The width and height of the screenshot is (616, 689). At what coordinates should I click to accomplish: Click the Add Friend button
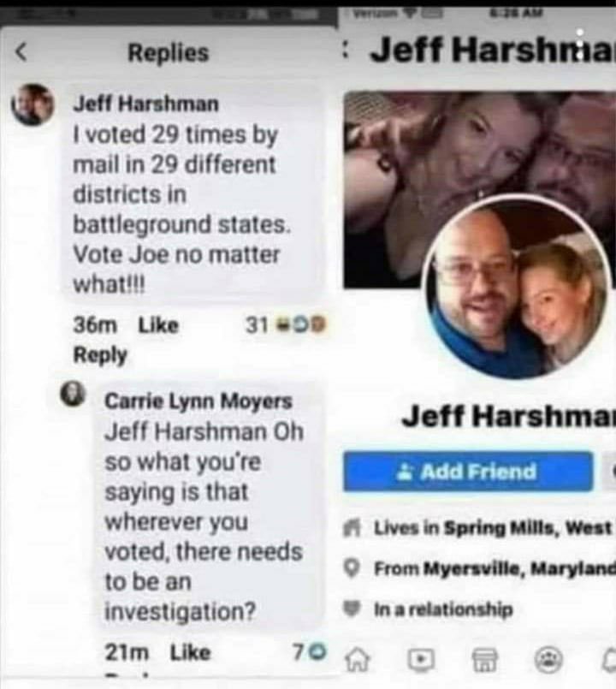pyautogui.click(x=468, y=471)
